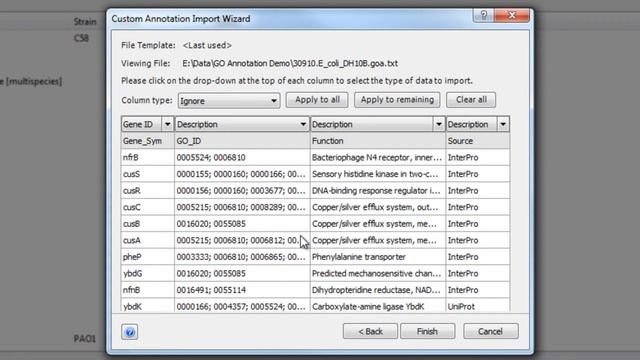Select the Gene_Sym header cell
Image resolution: width=640 pixels, height=360 pixels.
[147, 141]
